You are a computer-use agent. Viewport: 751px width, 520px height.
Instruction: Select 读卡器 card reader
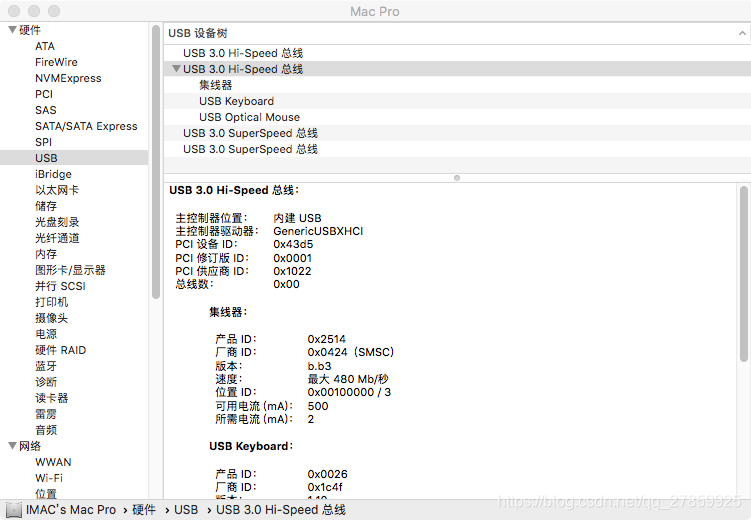click(x=52, y=398)
